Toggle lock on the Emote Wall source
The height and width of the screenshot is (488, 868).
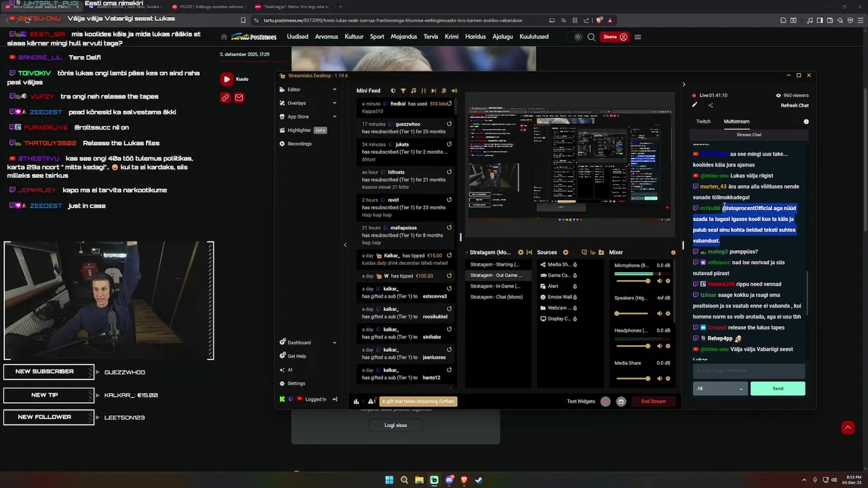(x=575, y=297)
